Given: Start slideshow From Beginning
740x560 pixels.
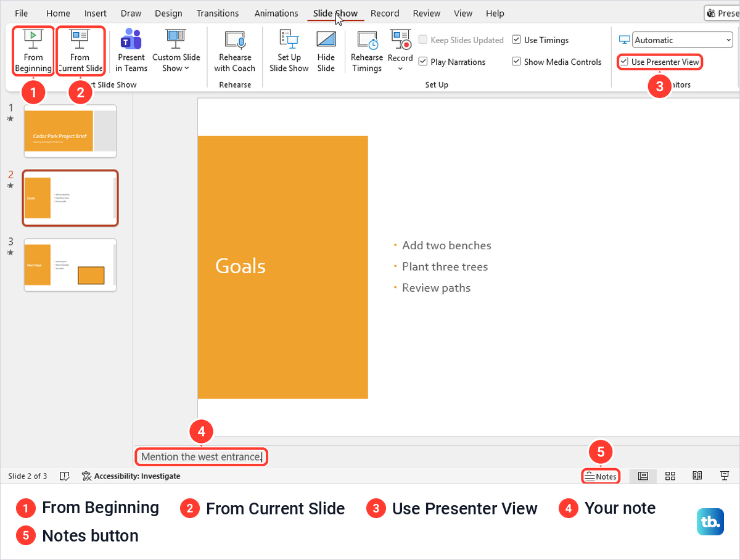Looking at the screenshot, I should pos(33,51).
